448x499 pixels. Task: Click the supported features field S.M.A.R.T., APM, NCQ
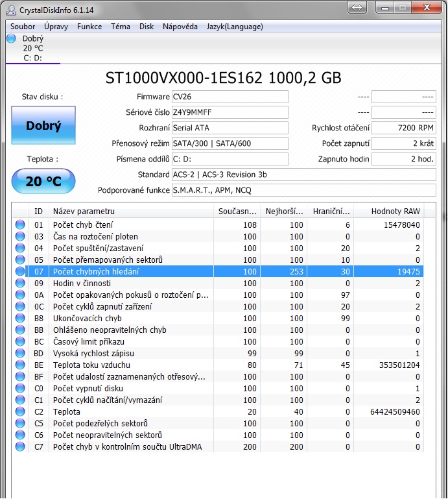[303, 190]
